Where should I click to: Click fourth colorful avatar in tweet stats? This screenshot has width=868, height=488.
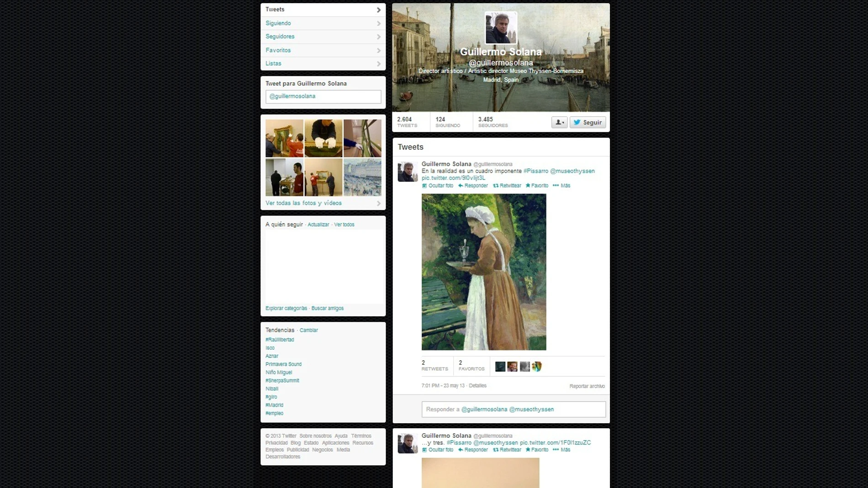(x=537, y=367)
